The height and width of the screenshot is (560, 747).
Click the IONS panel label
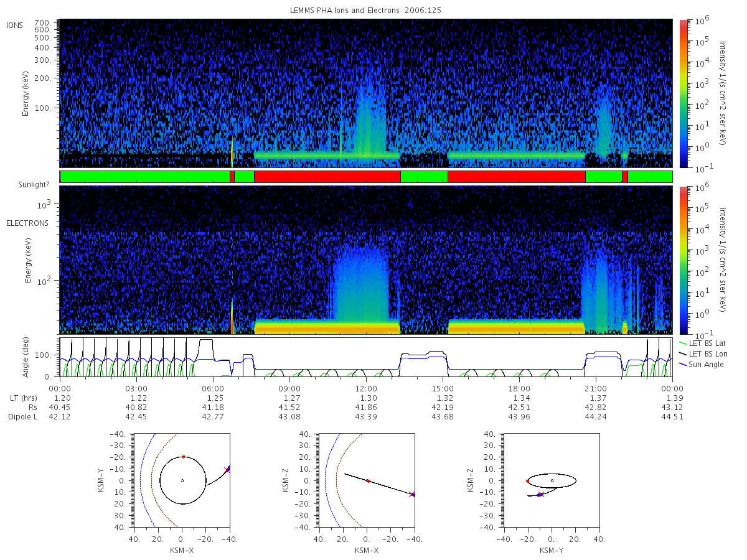16,25
